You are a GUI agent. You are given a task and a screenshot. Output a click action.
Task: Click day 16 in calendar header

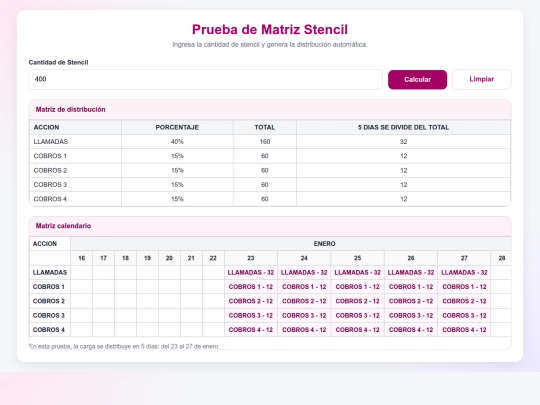click(x=81, y=258)
